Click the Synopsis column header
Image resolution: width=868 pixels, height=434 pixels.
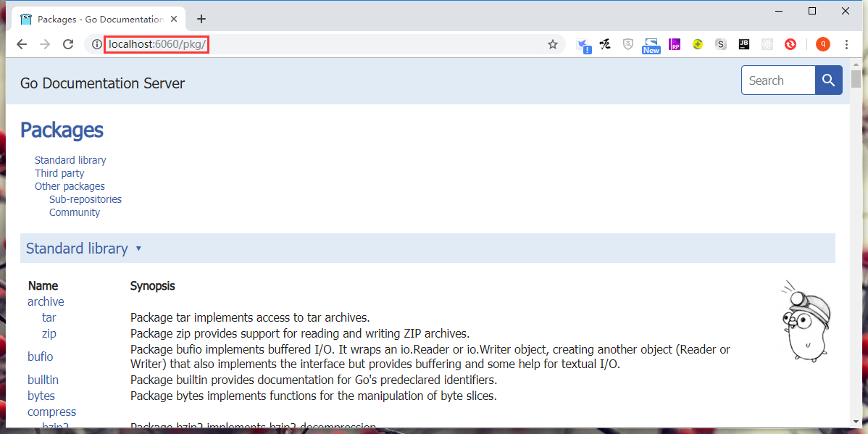pos(153,285)
